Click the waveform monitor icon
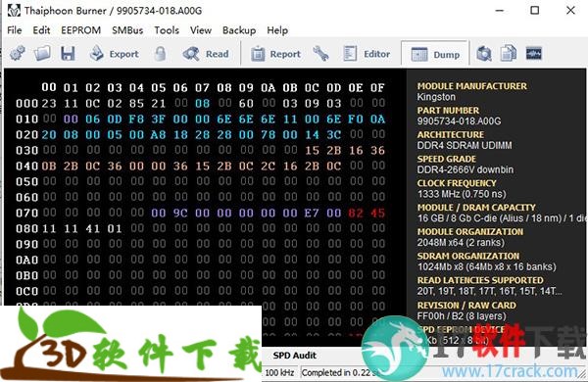This screenshot has width=588, height=382. click(x=534, y=54)
